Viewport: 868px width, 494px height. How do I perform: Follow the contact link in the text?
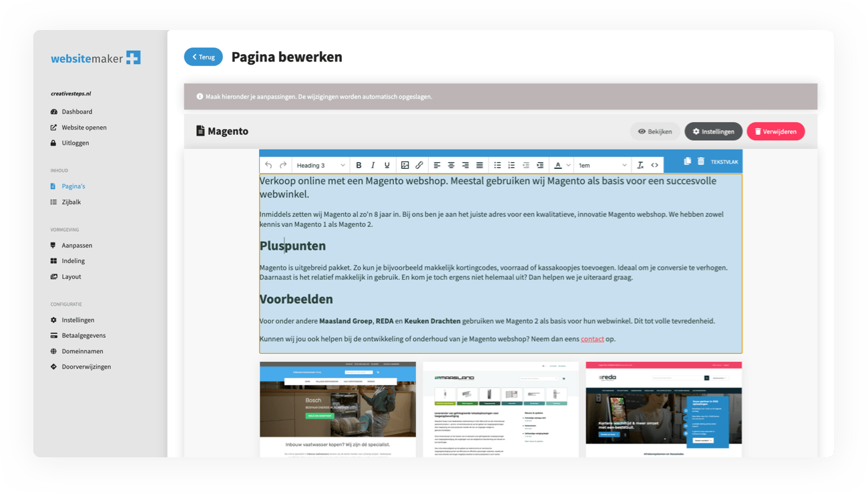tap(592, 339)
